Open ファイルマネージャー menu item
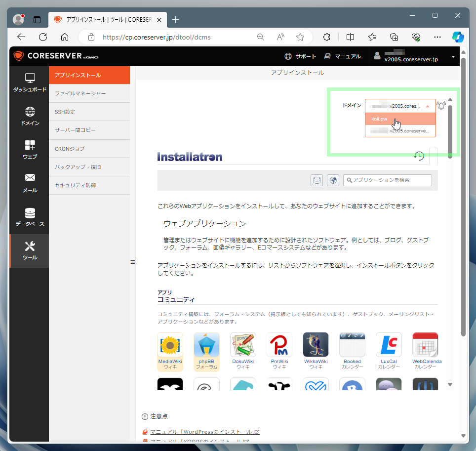 click(x=89, y=93)
